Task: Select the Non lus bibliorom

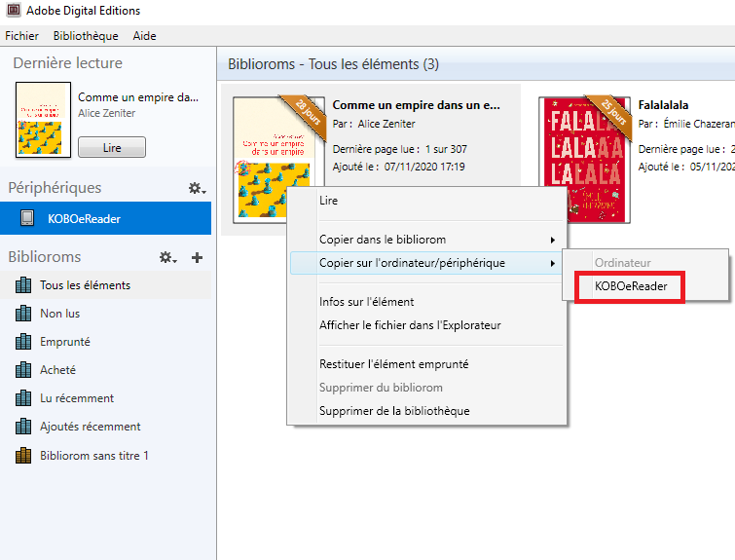Action: point(105,314)
